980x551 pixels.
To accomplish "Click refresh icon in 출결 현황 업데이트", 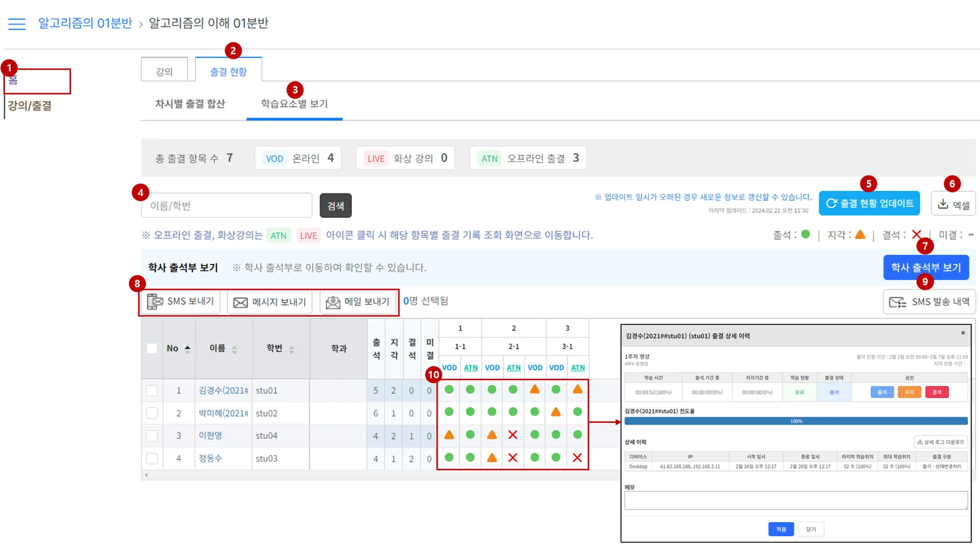I will [831, 204].
